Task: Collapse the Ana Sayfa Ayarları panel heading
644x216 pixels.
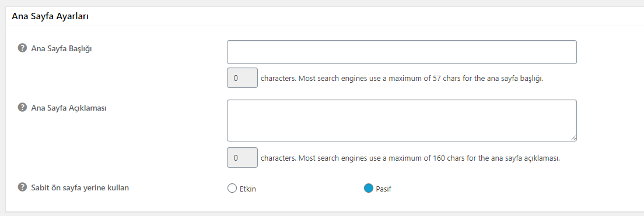Action: 51,16
